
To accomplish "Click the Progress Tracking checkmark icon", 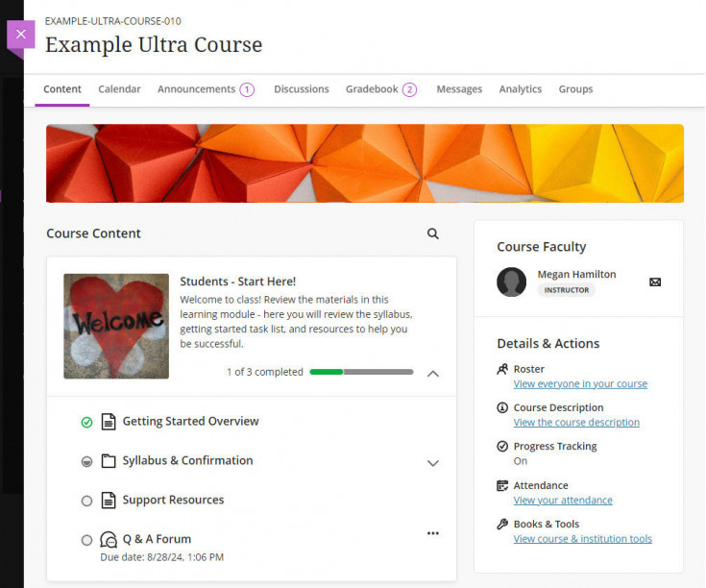I will [x=502, y=446].
